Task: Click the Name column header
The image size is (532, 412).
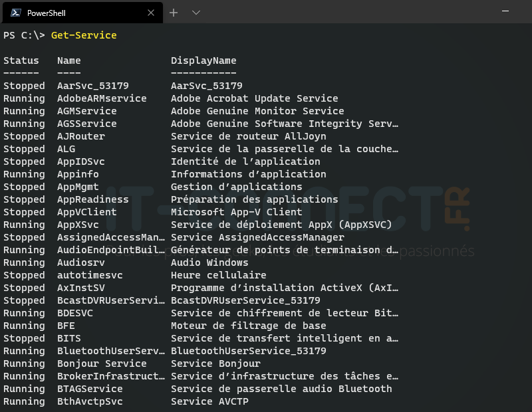Action: (69, 60)
